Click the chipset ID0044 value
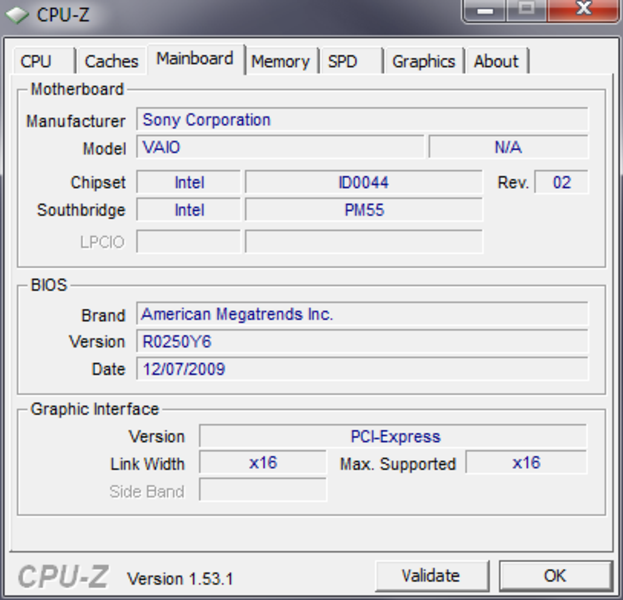The height and width of the screenshot is (600, 623). tap(364, 182)
